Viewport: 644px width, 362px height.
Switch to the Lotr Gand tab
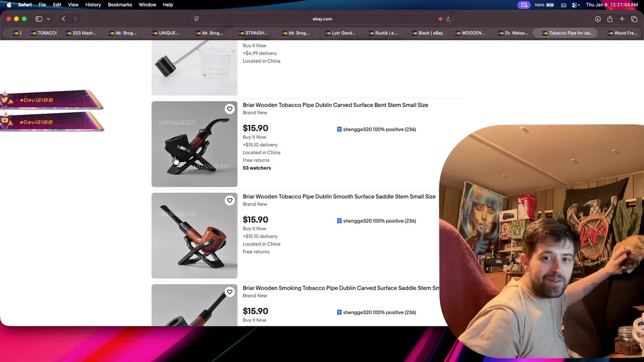click(340, 33)
